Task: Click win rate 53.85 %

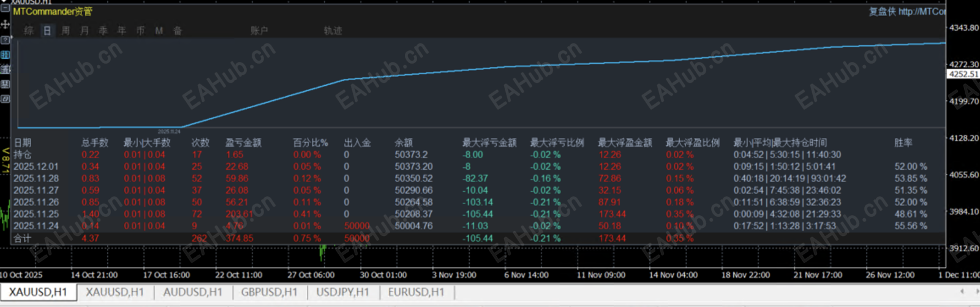Action: click(911, 178)
